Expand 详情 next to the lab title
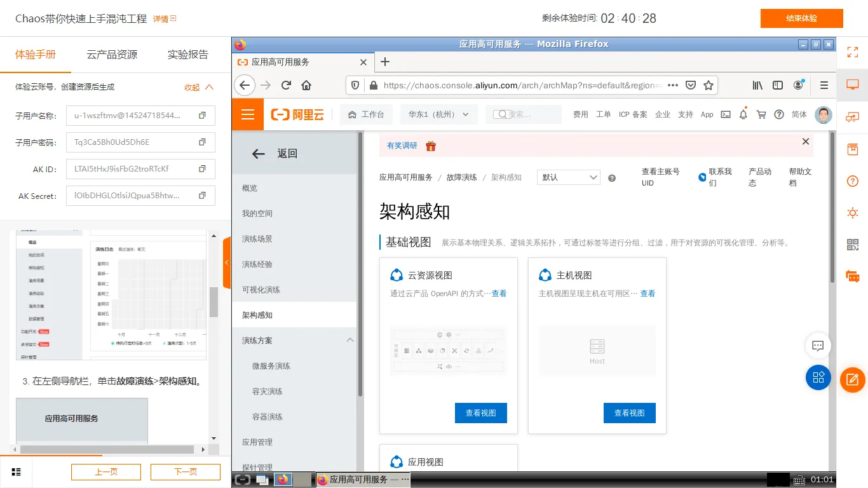The height and width of the screenshot is (488, 868). point(165,18)
